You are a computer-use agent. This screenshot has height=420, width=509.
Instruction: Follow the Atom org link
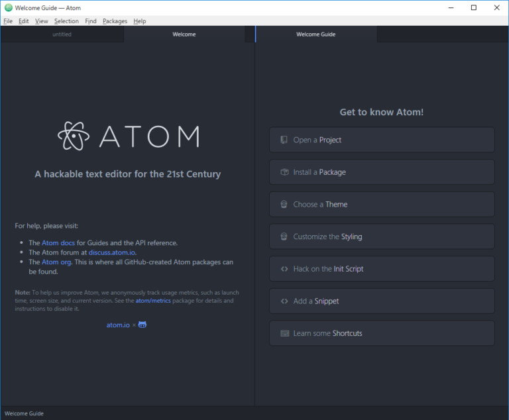click(x=56, y=262)
